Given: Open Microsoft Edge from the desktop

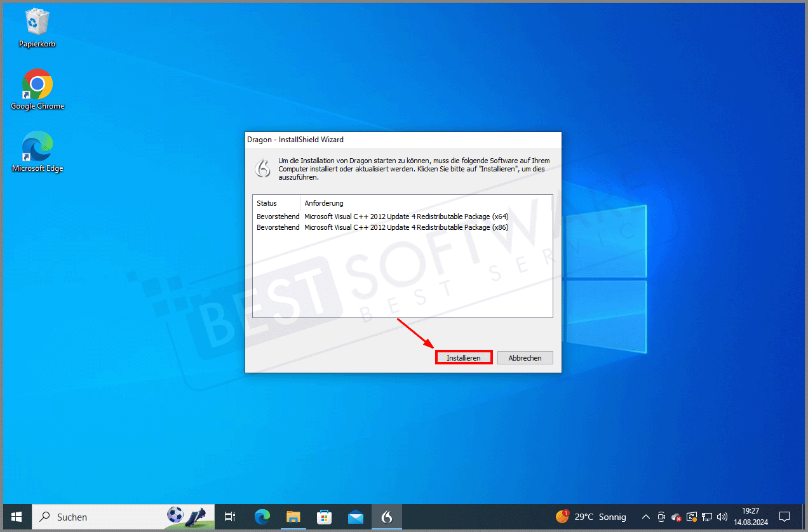Looking at the screenshot, I should tap(36, 146).
